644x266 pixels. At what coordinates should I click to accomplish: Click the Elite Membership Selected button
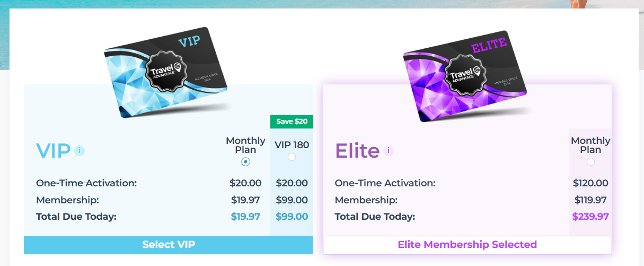[x=467, y=245]
